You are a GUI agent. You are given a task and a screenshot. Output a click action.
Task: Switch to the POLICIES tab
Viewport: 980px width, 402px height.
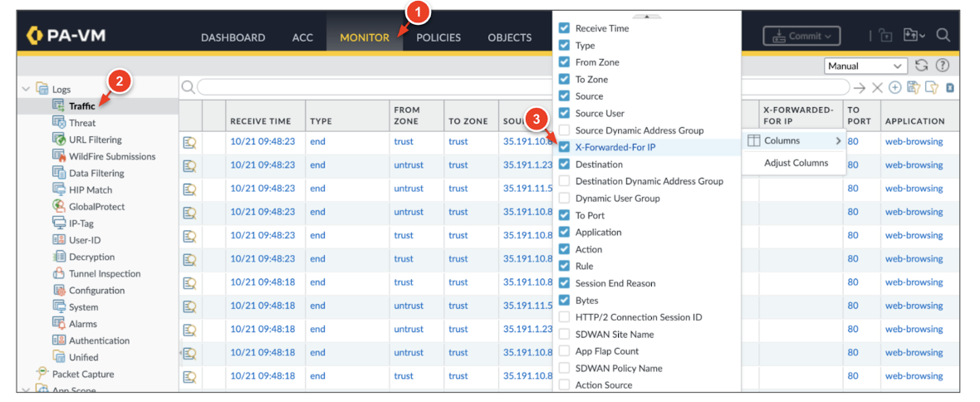pyautogui.click(x=438, y=37)
